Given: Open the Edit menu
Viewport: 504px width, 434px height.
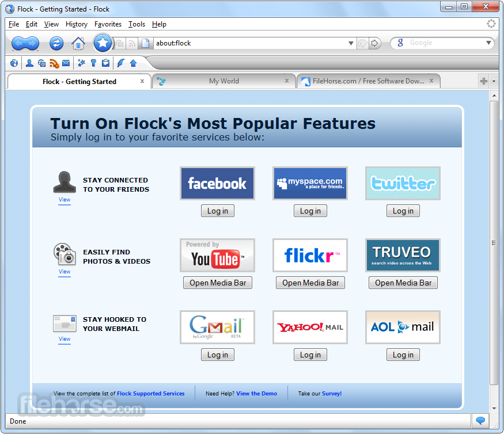Looking at the screenshot, I should pos(32,24).
